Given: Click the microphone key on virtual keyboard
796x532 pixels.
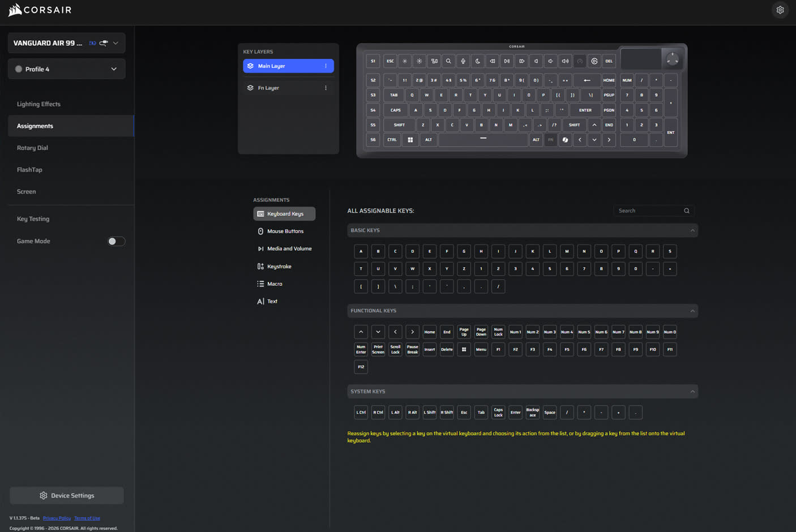Looking at the screenshot, I should click(463, 61).
